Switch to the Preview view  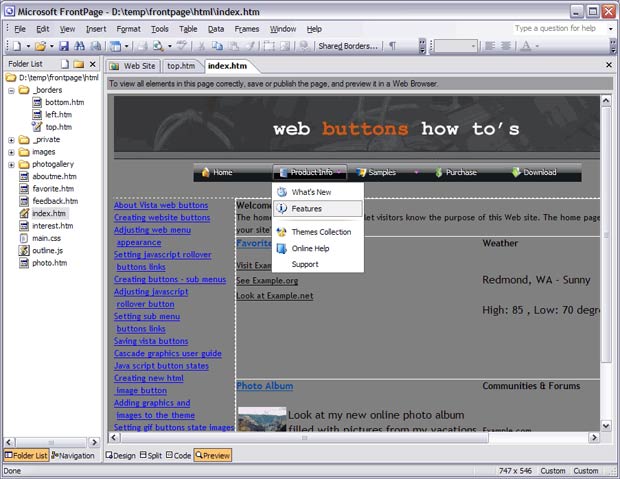[213, 456]
